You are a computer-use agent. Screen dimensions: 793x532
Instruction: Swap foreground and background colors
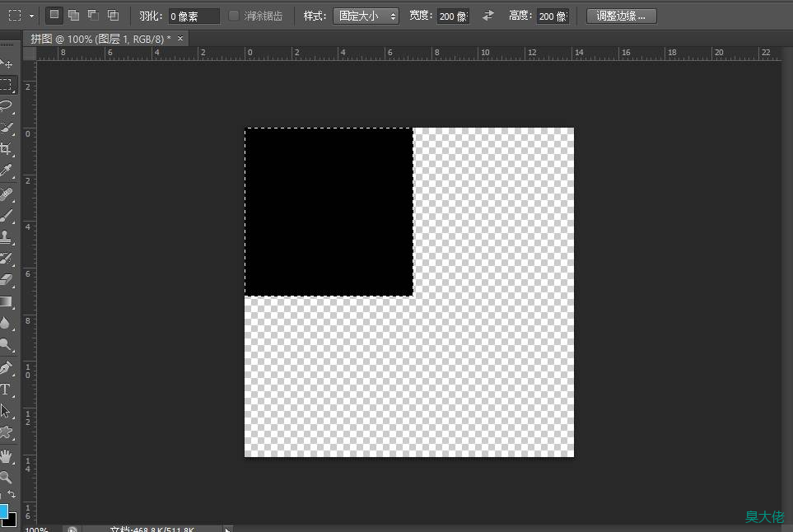(12, 493)
